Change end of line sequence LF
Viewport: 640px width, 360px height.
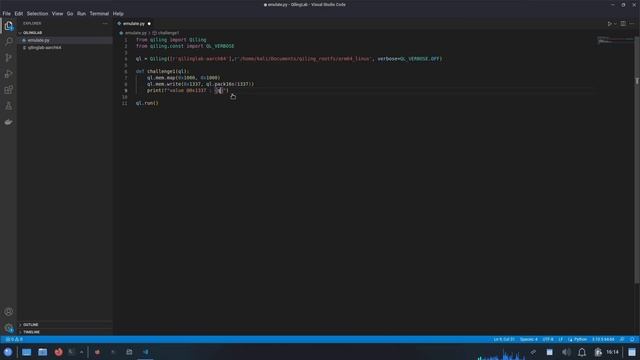[x=560, y=339]
